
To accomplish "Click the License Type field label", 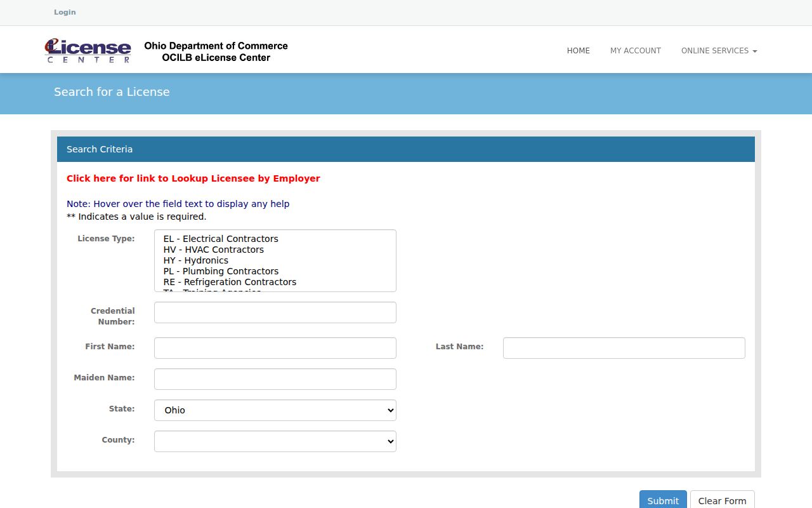I will point(106,239).
